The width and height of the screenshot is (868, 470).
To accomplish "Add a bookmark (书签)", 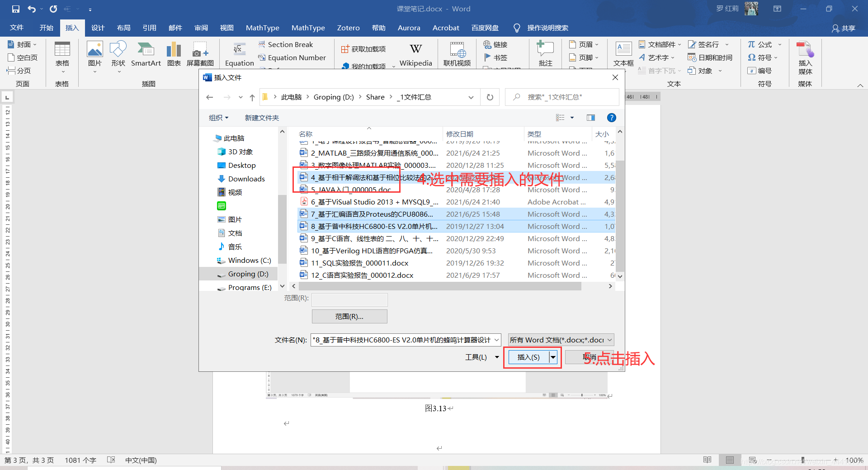I will (495, 57).
